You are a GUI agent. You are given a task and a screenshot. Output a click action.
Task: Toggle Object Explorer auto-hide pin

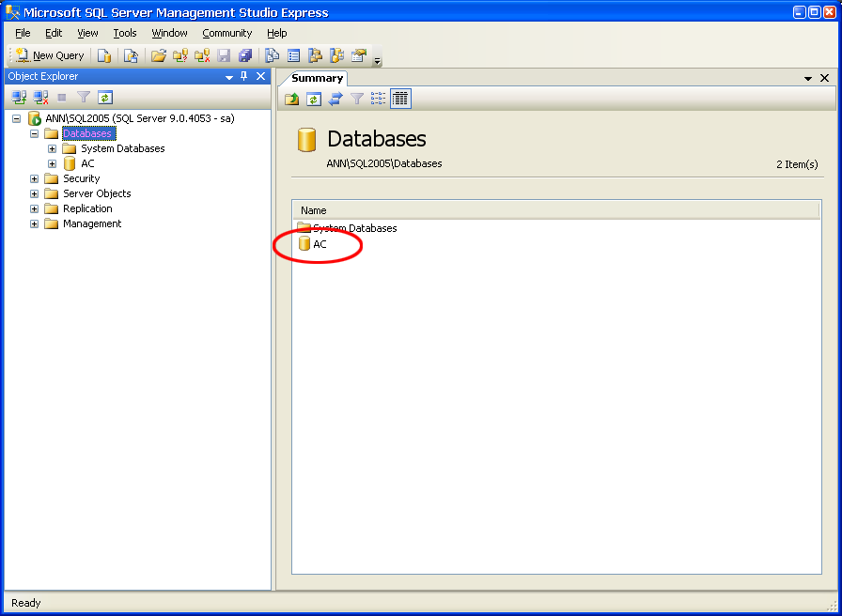[244, 76]
